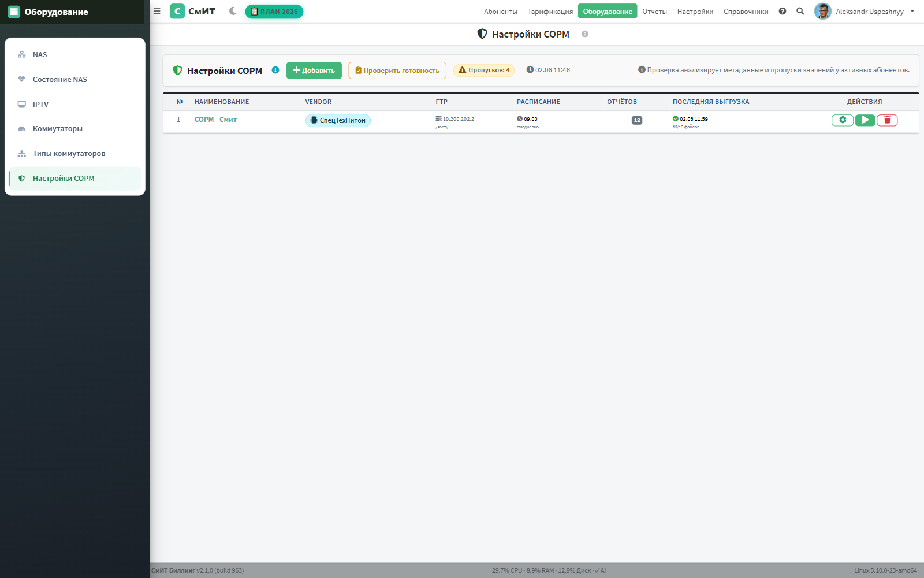Open the help question-mark icon

click(x=783, y=11)
